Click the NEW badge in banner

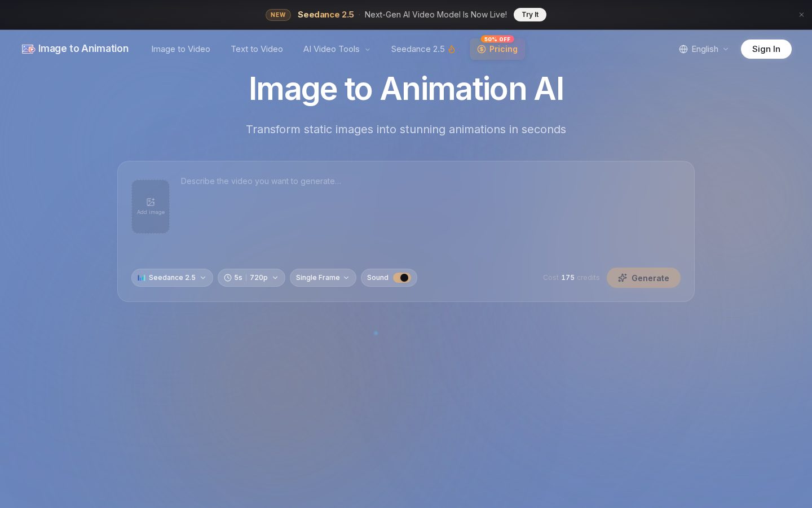278,15
